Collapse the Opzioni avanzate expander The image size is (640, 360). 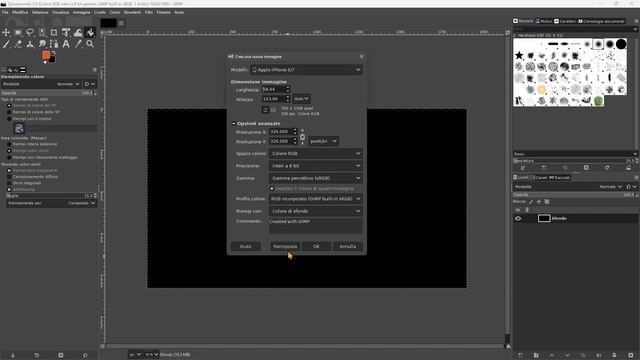[234, 123]
